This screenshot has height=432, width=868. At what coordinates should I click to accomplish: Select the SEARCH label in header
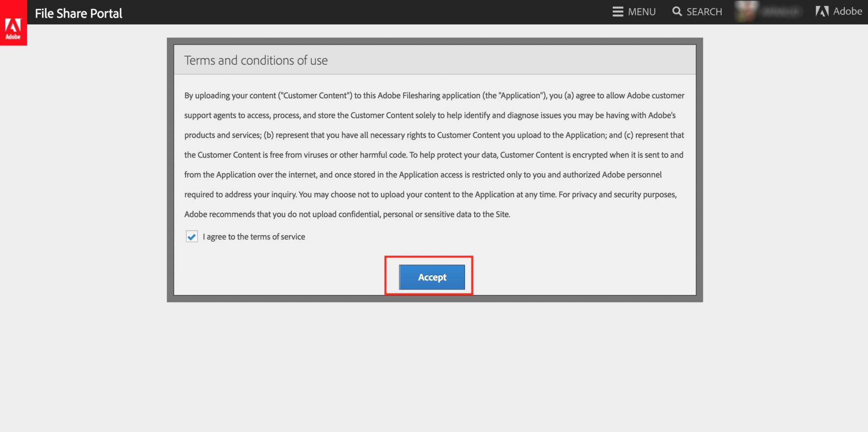pyautogui.click(x=704, y=12)
